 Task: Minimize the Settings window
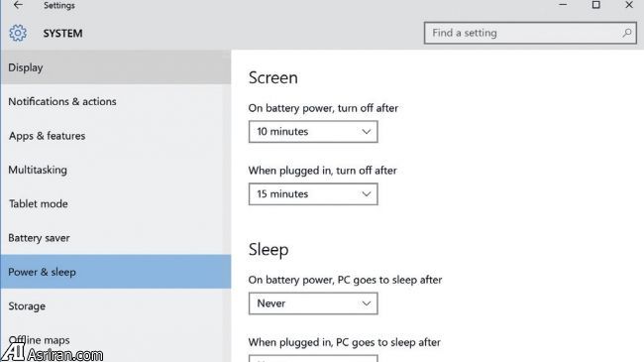(563, 5)
